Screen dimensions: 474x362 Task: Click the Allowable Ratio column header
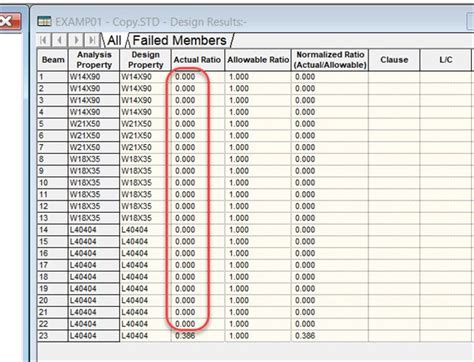tap(258, 60)
